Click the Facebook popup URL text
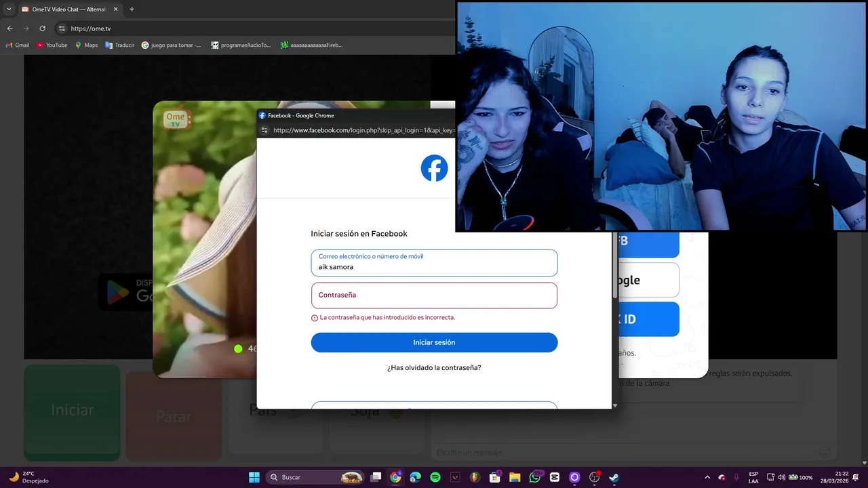Image resolution: width=868 pixels, height=488 pixels. [x=363, y=129]
